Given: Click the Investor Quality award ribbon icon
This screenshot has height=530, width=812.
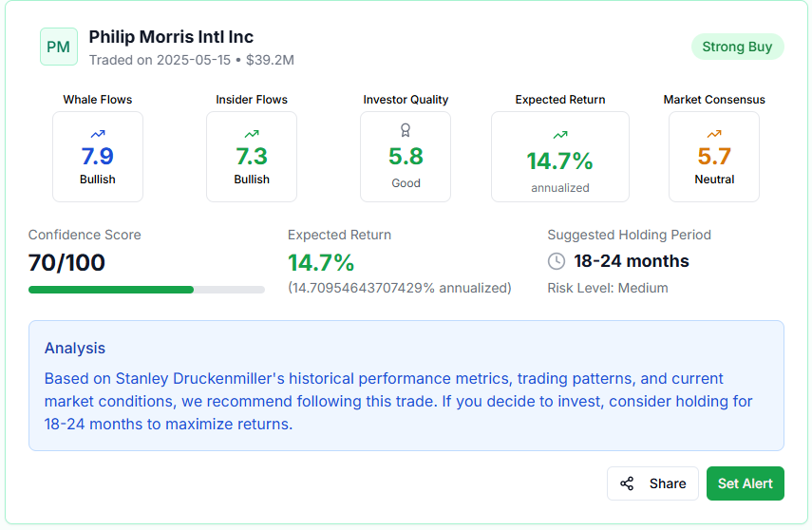Looking at the screenshot, I should [x=406, y=130].
